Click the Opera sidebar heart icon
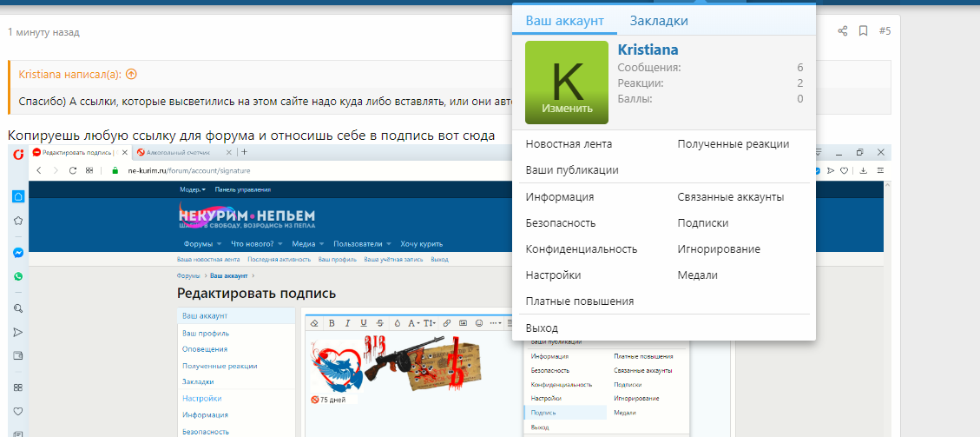Screen dimensions: 980x437 18,411
